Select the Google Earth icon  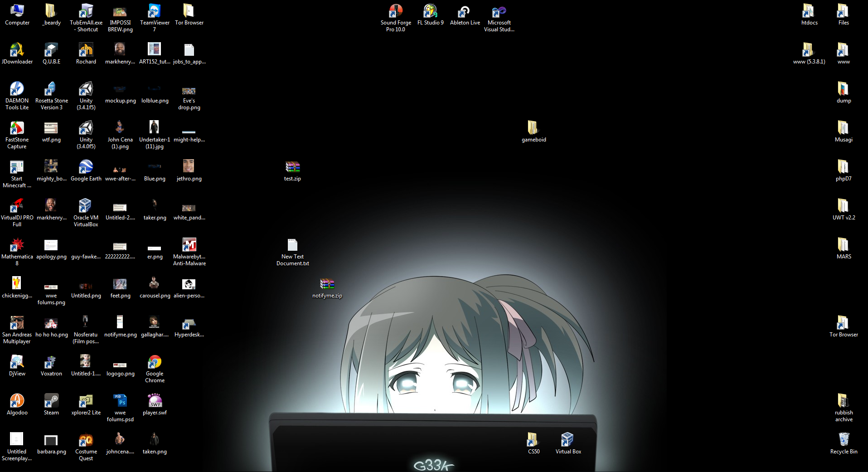pos(86,167)
